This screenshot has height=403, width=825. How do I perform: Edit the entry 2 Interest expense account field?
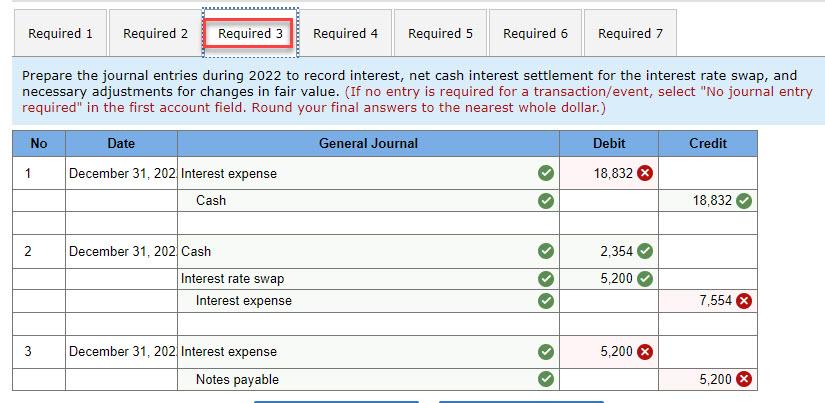tap(368, 301)
